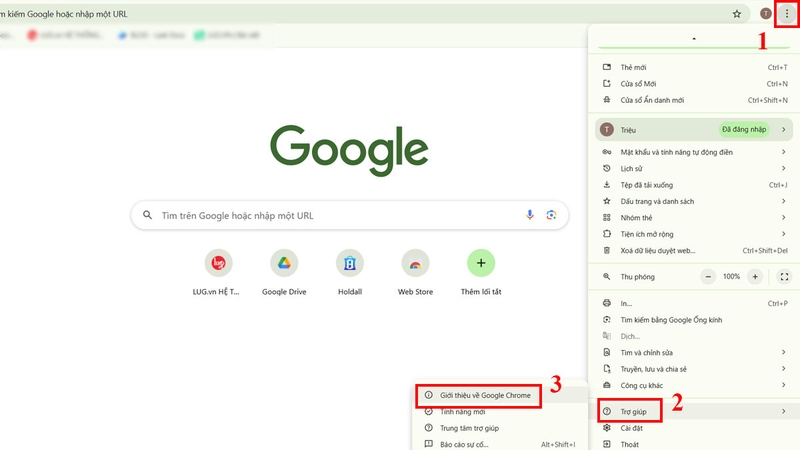The image size is (800, 450).
Task: Open Trung tâm trợ giúp
Action: (x=500, y=428)
